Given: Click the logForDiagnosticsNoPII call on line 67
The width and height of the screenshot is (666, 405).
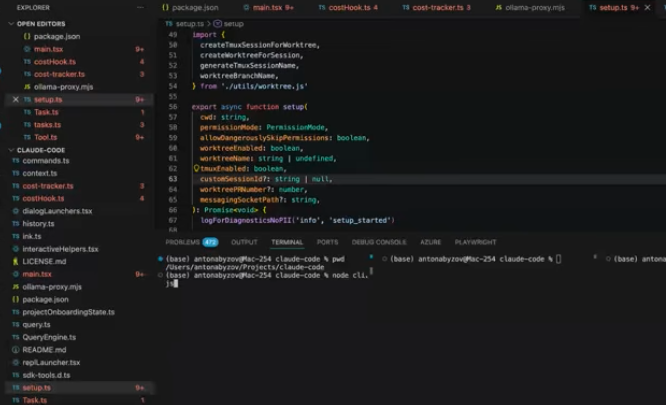Looking at the screenshot, I should tap(246, 220).
